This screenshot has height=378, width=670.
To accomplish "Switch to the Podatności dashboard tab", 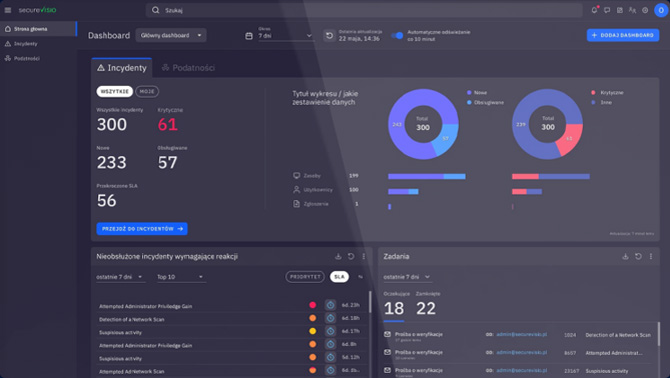I will [x=188, y=68].
